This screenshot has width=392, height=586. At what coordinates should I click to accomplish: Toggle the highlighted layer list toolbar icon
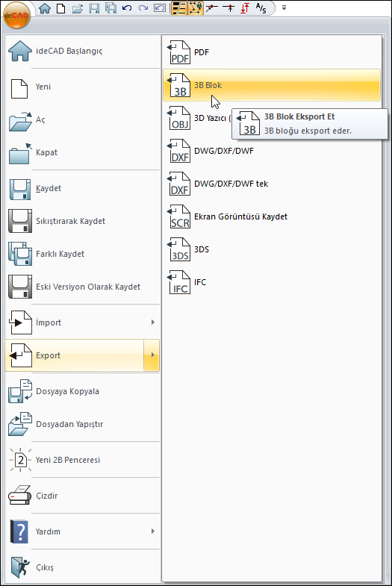[179, 8]
